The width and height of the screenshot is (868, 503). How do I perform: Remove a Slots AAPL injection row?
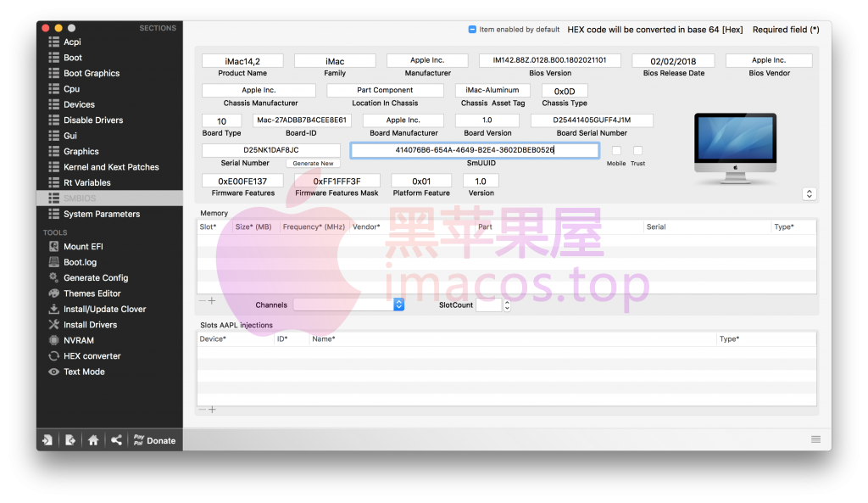pyautogui.click(x=202, y=410)
